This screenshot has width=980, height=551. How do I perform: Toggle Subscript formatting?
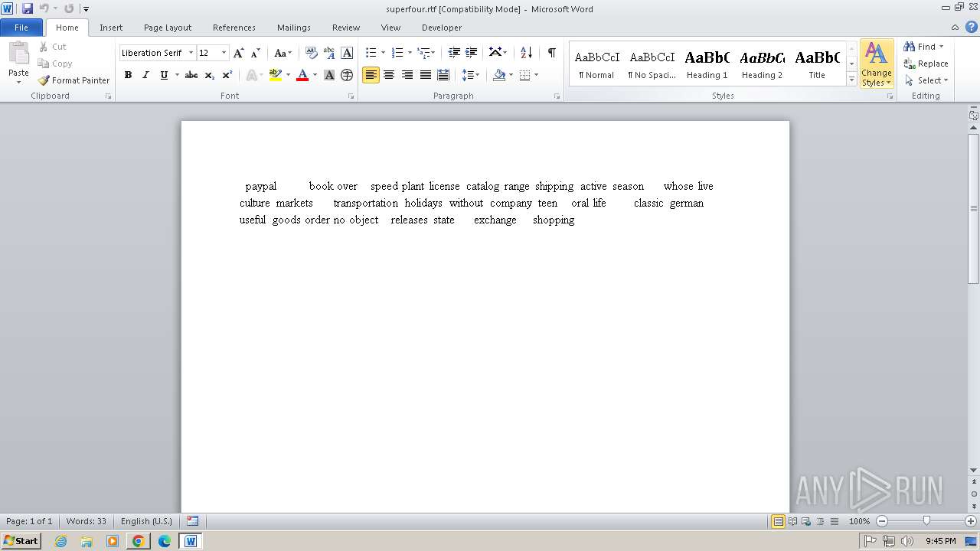tap(210, 75)
